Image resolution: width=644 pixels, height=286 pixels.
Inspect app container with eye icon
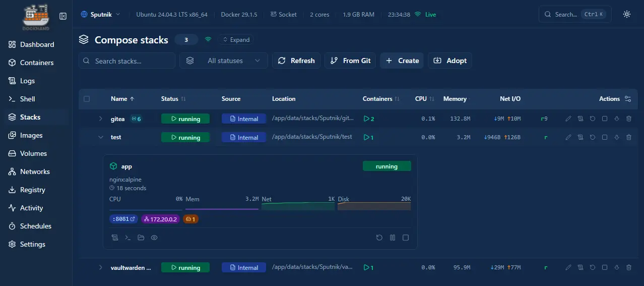[x=154, y=238]
